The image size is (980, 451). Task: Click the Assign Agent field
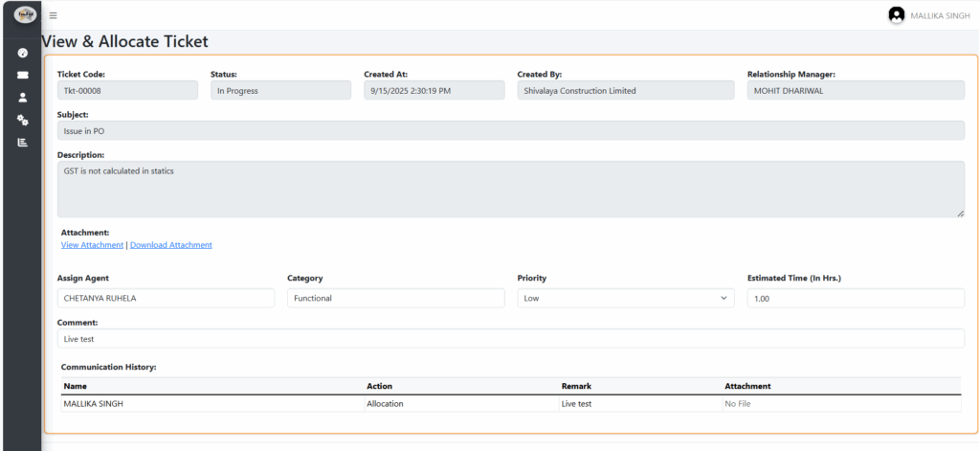click(x=166, y=298)
